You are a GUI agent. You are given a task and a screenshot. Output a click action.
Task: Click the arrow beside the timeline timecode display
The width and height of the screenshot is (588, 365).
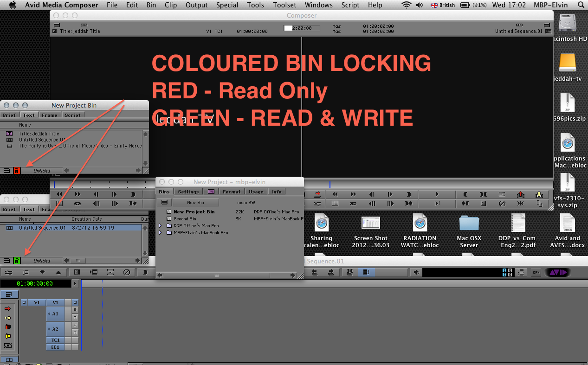75,283
